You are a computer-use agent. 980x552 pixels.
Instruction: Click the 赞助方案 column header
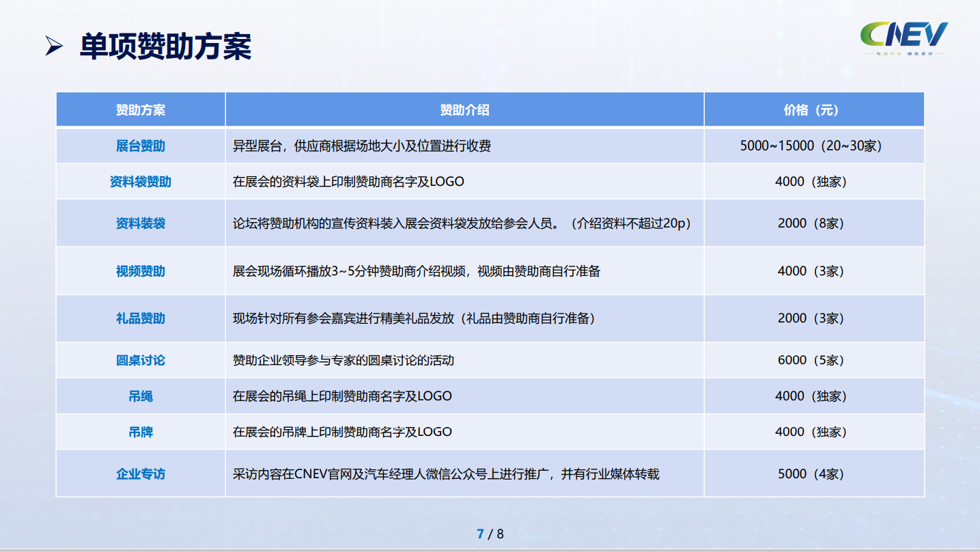click(x=141, y=110)
